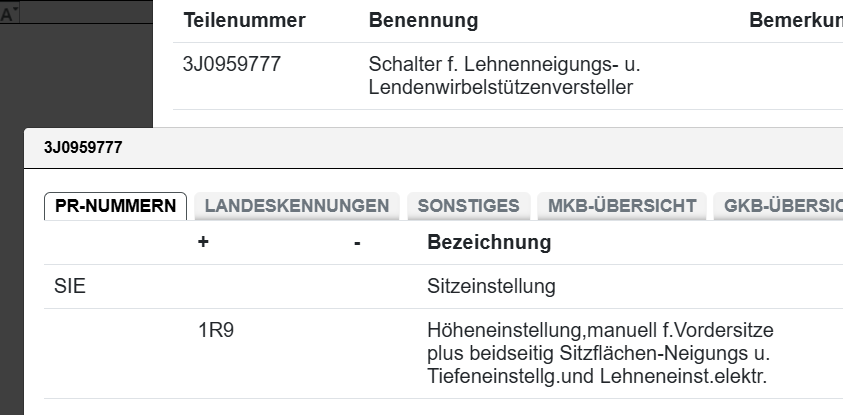Viewport: 843px width, 415px height.
Task: Click the Bemerkung column header
Action: (795, 21)
